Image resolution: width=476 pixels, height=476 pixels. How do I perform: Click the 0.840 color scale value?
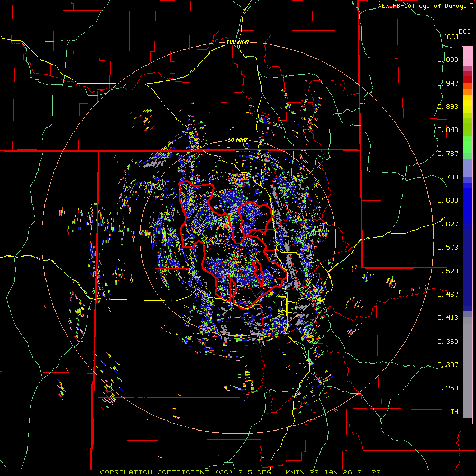tap(448, 130)
